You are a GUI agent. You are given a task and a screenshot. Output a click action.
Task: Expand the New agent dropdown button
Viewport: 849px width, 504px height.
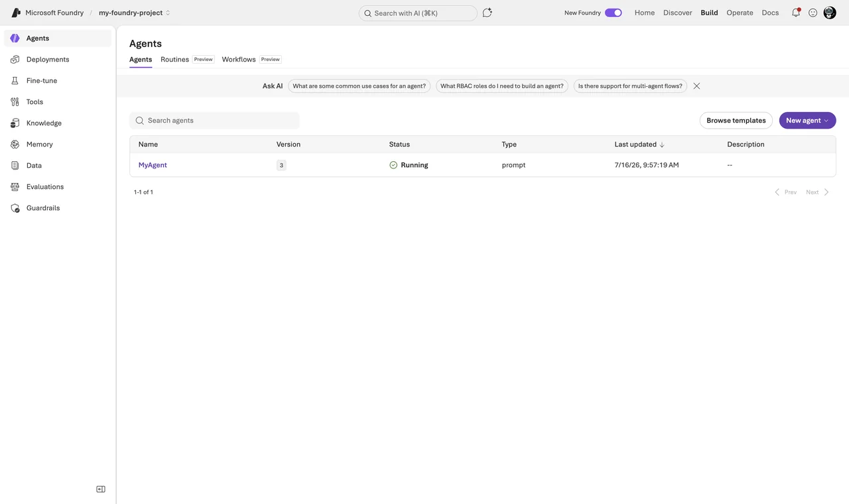807,121
